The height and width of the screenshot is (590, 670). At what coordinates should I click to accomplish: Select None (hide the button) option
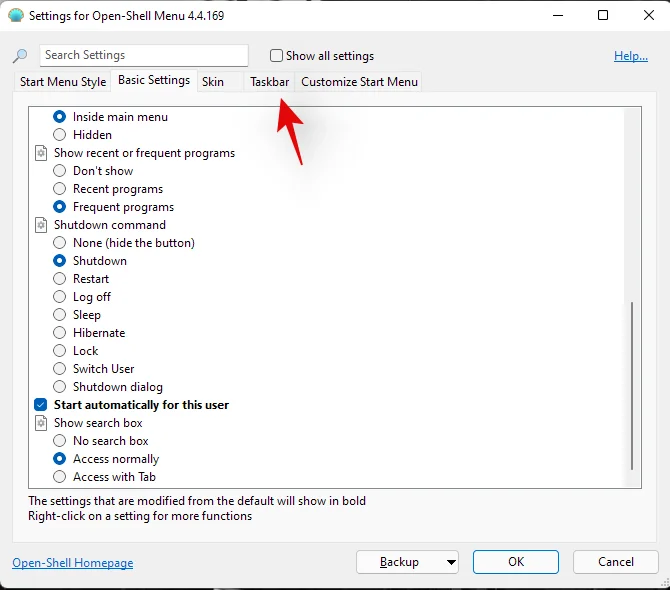(x=59, y=243)
